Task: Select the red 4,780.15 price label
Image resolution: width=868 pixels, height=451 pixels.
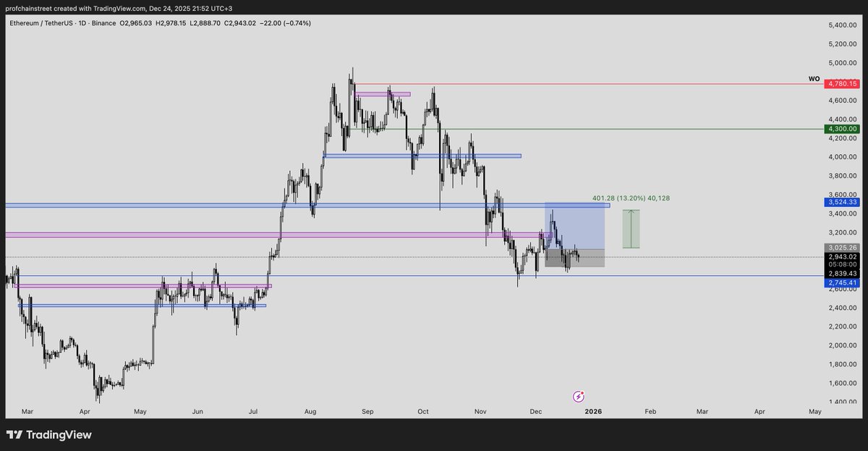Action: pos(843,84)
